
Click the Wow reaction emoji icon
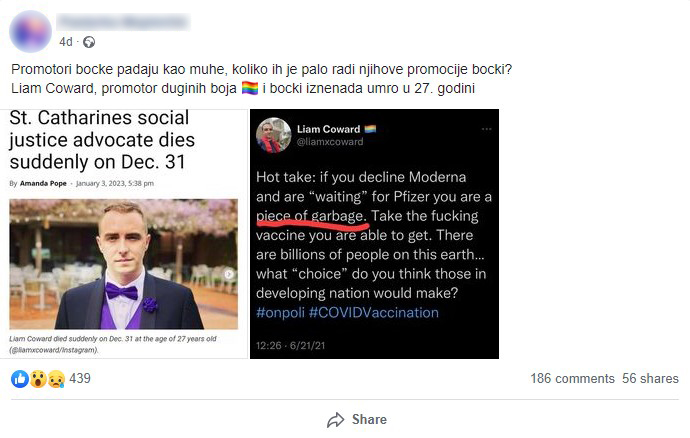coord(36,379)
